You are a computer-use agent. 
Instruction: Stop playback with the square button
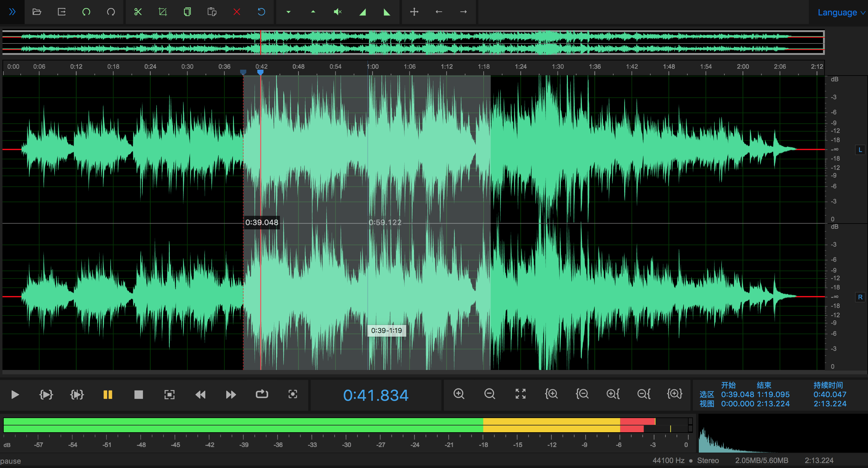pos(138,395)
